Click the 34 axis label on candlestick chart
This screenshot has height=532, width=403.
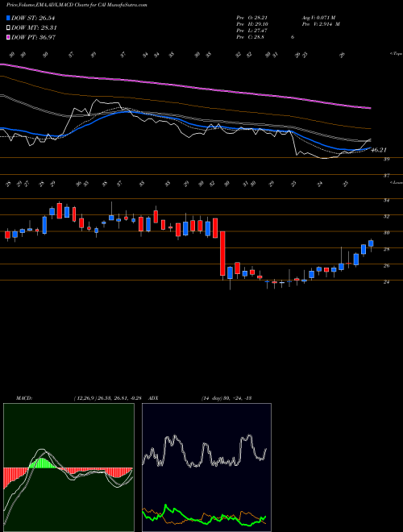click(x=386, y=201)
